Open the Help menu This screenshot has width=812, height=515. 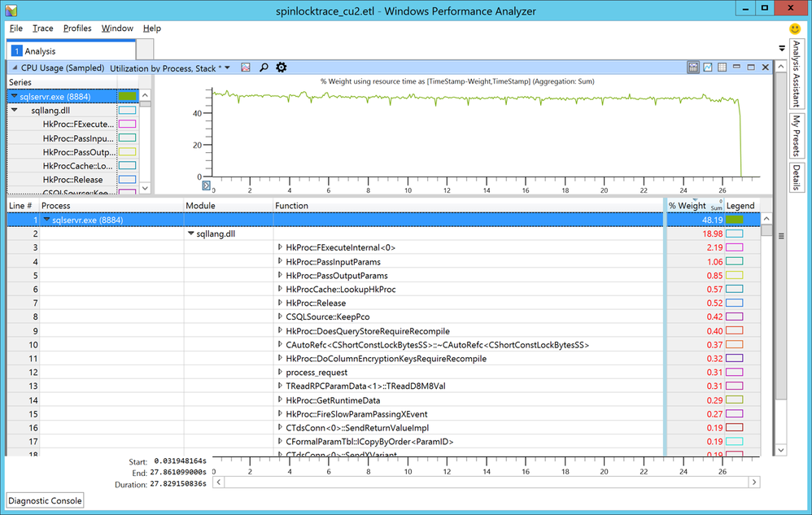tap(151, 28)
